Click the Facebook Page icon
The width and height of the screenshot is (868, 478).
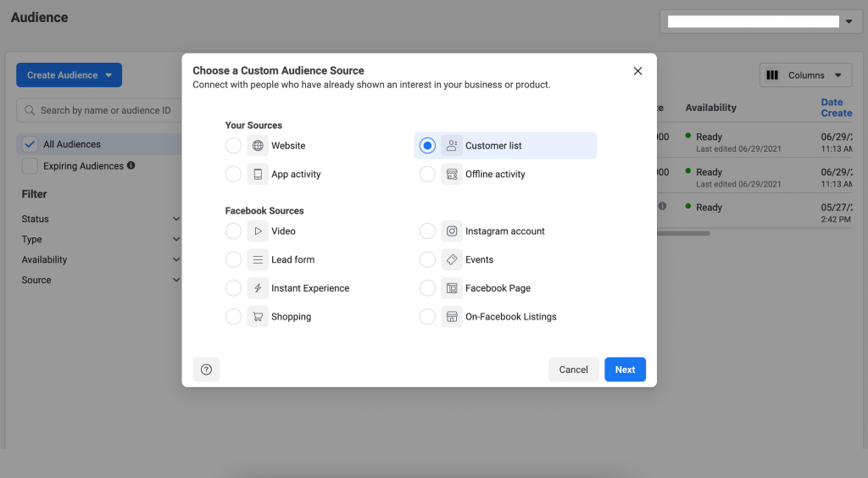click(452, 288)
